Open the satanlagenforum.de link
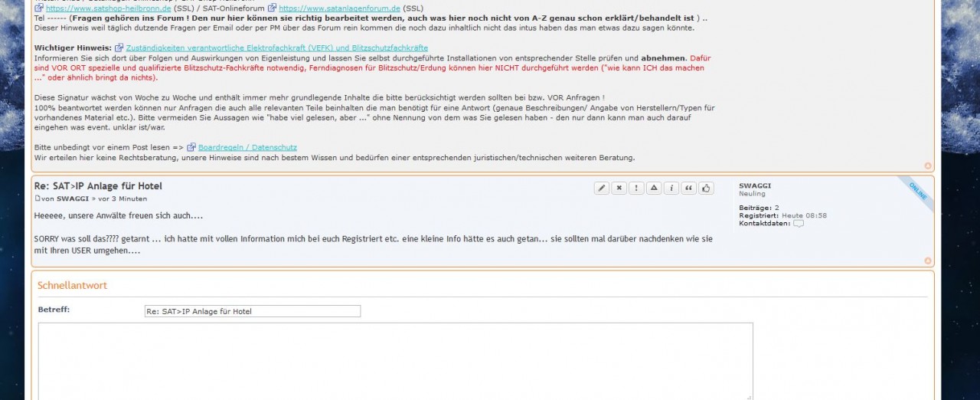The image size is (980, 400). pos(339,8)
